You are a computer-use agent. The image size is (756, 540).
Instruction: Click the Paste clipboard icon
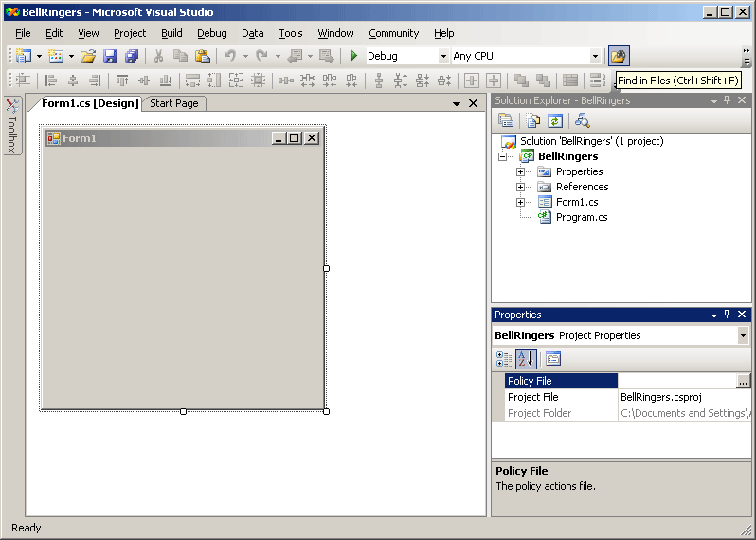[203, 56]
